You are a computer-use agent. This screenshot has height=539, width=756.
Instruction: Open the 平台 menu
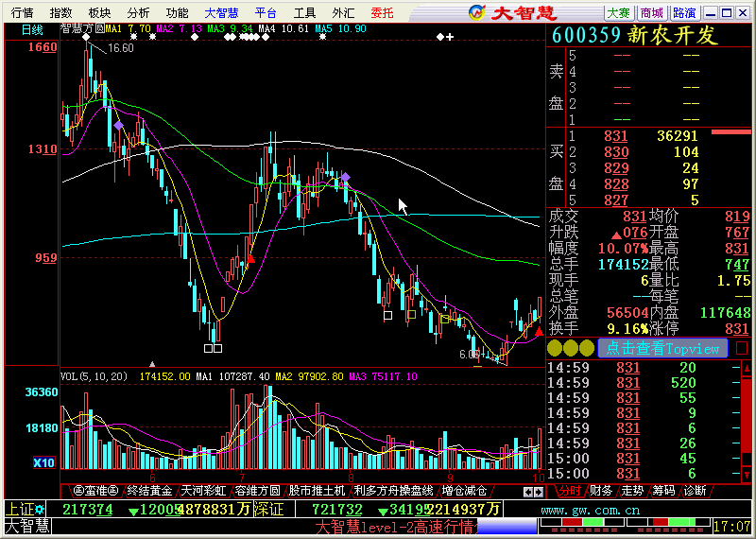coord(266,13)
